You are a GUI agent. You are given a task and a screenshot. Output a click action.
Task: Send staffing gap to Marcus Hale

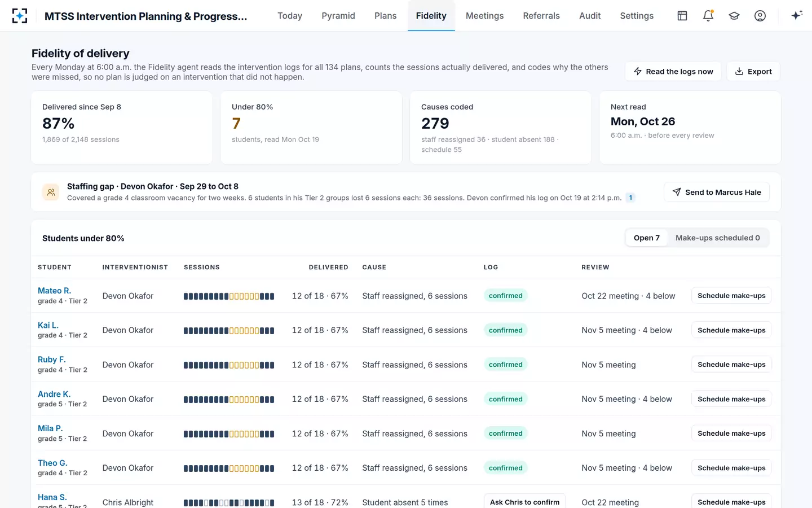(717, 192)
